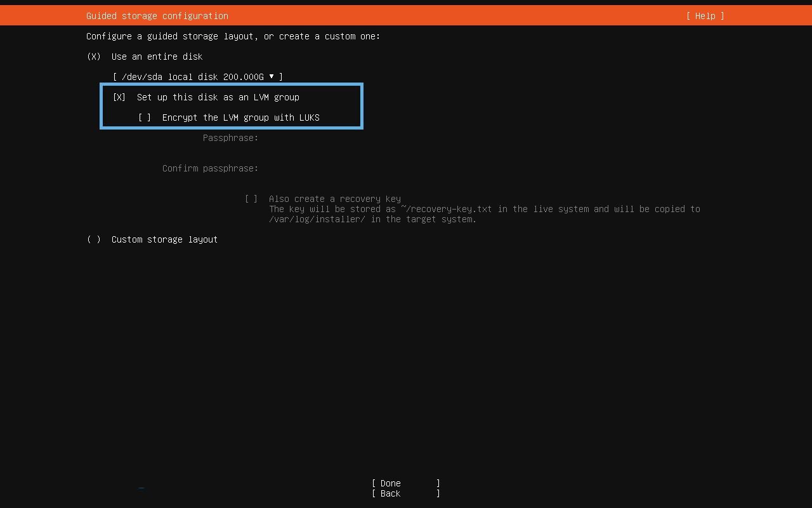Open the storage device selection list
This screenshot has width=812, height=508.
pos(197,76)
